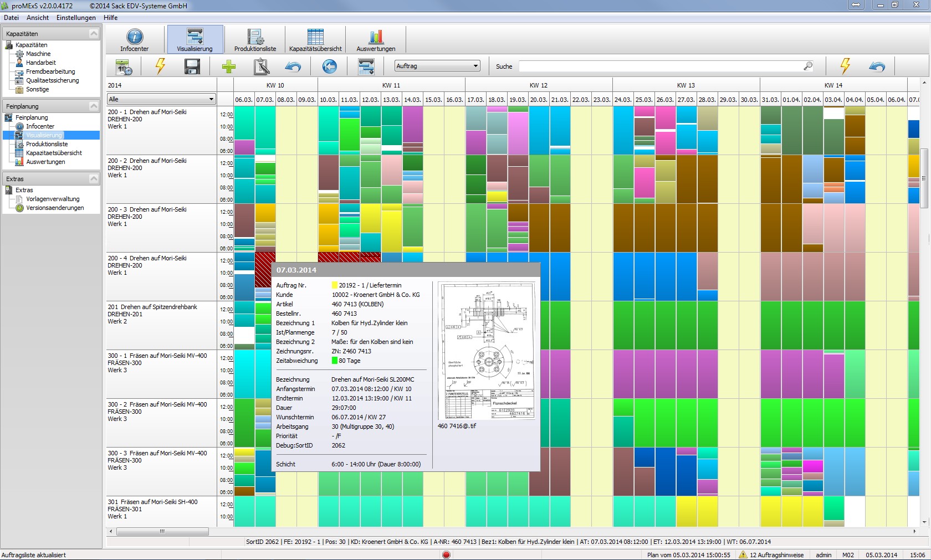Click '12 Auftragshinweise' in status bar

776,555
